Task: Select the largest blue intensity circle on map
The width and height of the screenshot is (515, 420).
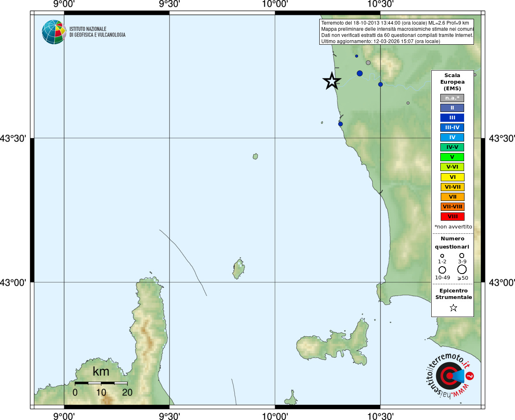Action: [359, 73]
